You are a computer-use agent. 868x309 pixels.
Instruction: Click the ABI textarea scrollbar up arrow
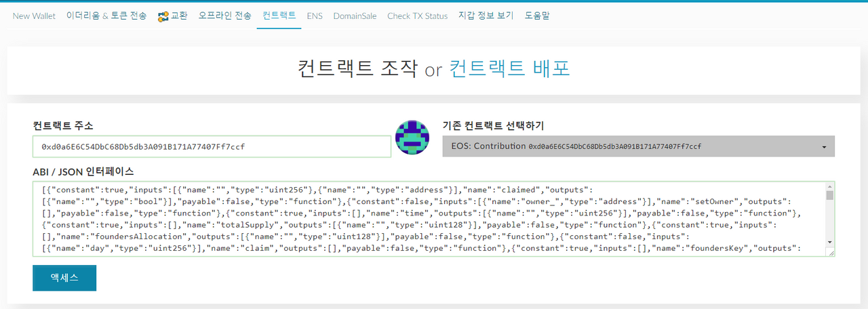830,186
